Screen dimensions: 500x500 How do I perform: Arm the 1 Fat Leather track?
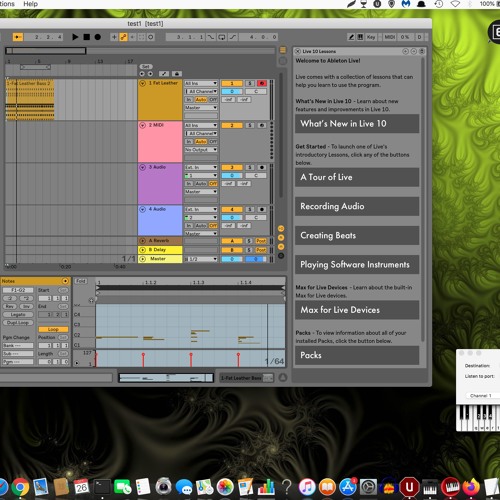point(262,83)
